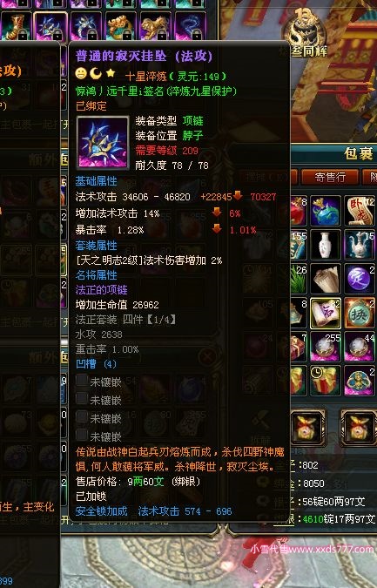Click the white teapot item
The width and height of the screenshot is (377, 588).
point(360,245)
